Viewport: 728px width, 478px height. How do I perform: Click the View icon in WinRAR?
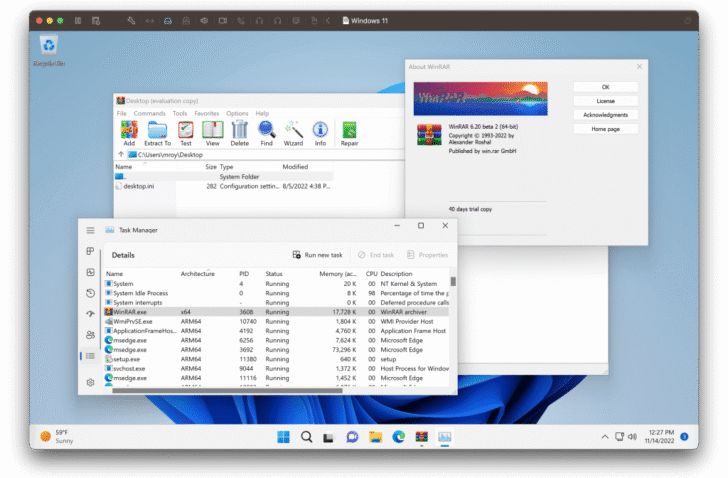pos(213,133)
